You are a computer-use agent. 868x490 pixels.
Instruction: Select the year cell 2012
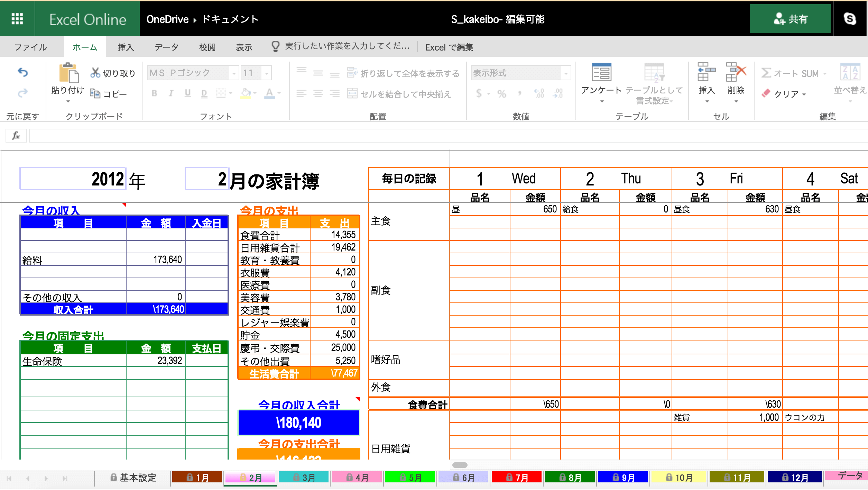[73, 179]
